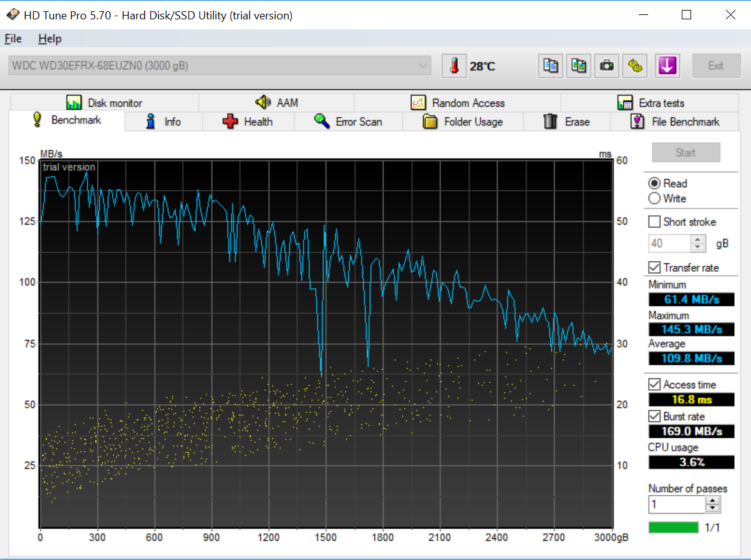Image resolution: width=751 pixels, height=560 pixels.
Task: Copy screenshot to clipboard icon
Action: 579,65
